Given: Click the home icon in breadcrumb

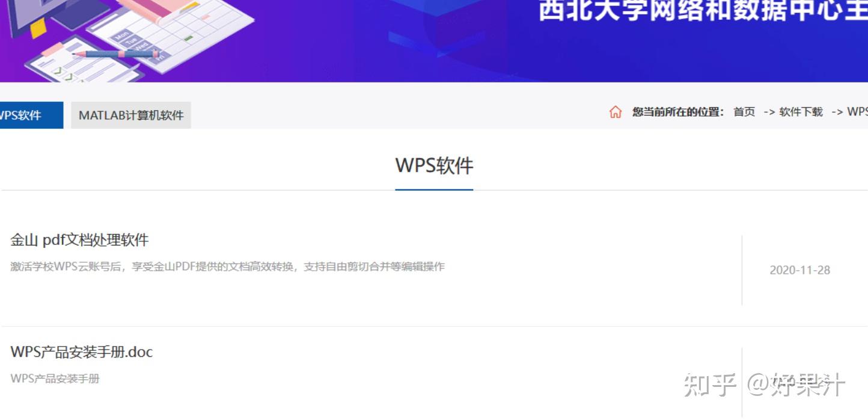Looking at the screenshot, I should 616,113.
